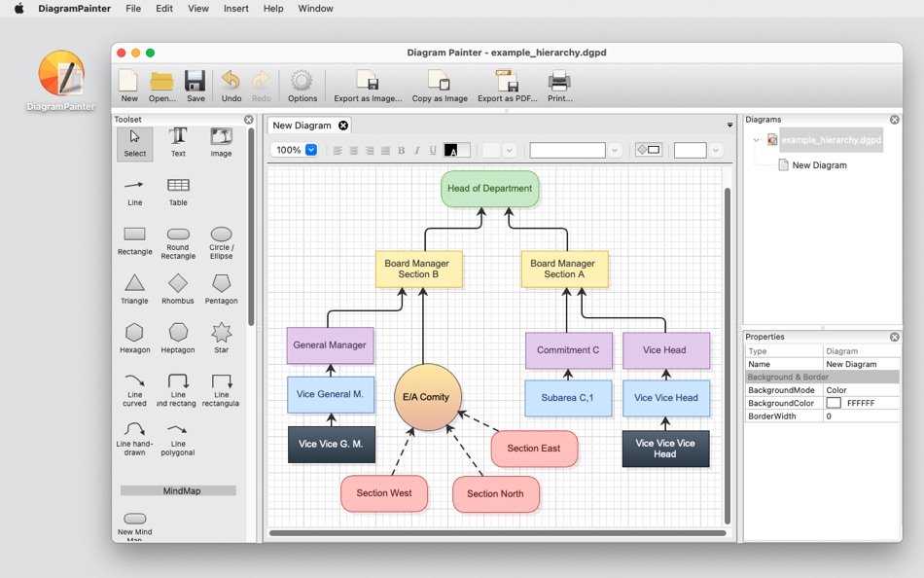924x578 pixels.
Task: Center align text in format bar
Action: pyautogui.click(x=354, y=151)
